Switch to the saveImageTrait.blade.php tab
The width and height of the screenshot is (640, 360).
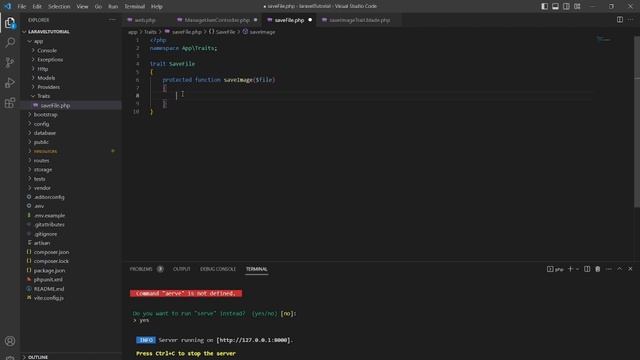tap(359, 20)
